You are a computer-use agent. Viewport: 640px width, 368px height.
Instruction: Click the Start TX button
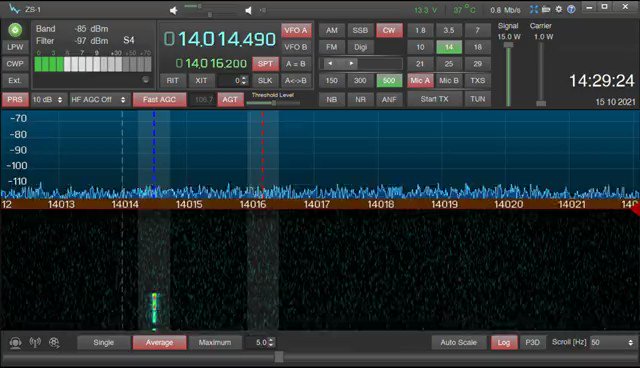(x=434, y=99)
